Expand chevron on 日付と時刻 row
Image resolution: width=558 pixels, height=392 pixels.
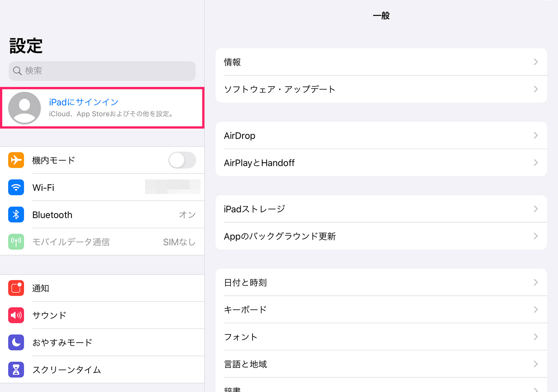coord(536,282)
